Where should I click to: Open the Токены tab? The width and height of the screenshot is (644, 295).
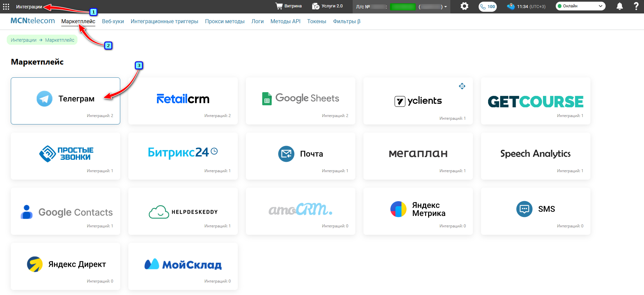tap(317, 21)
